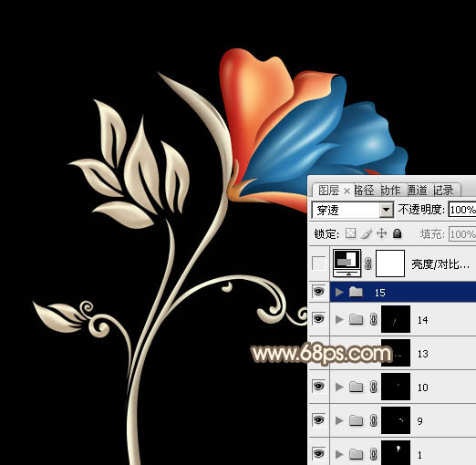Click the mask link icon of group 14
Image resolution: width=476 pixels, height=465 pixels.
tap(374, 320)
